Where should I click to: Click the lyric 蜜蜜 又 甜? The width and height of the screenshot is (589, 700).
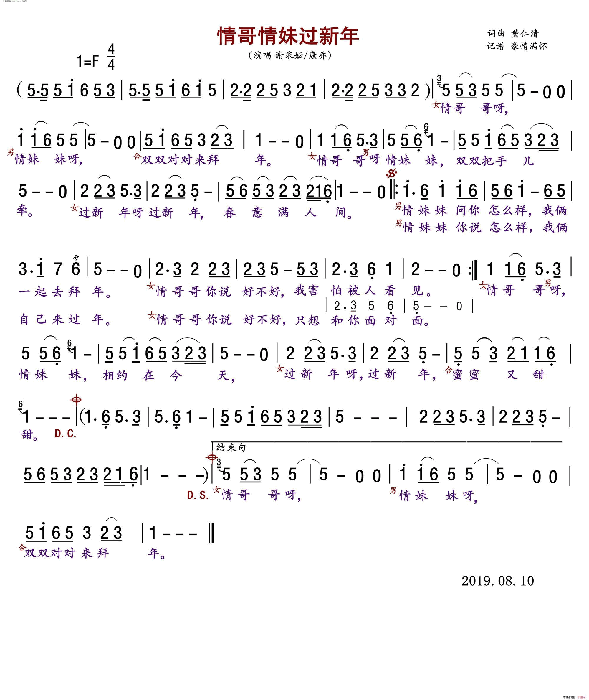pos(499,375)
